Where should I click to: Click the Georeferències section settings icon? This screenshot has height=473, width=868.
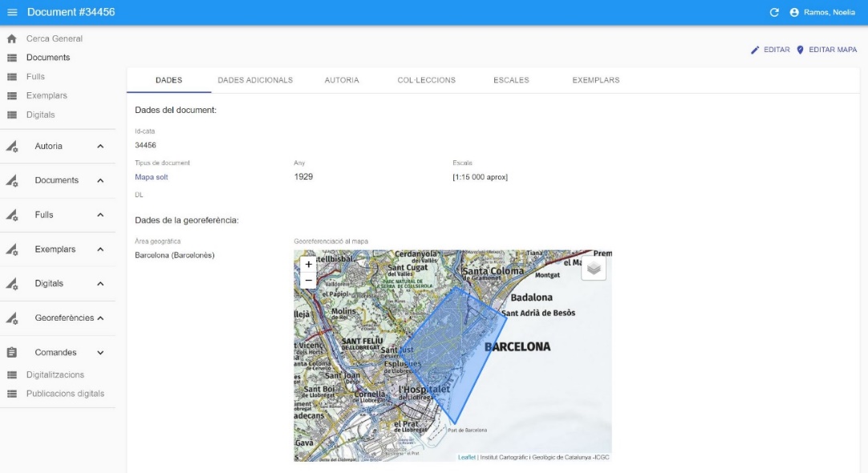click(12, 318)
